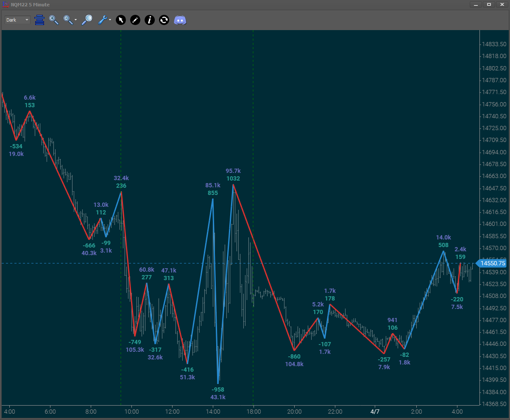Click the blue stacked bars icon
Viewport: 510px width, 420px height.
[39, 20]
